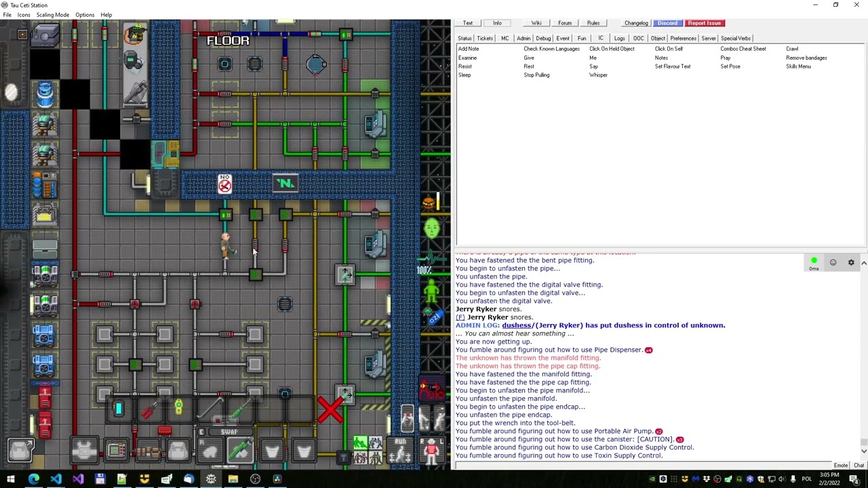Select the wirecutters in the tool-belt
This screenshot has height=488, width=868.
coord(149,410)
